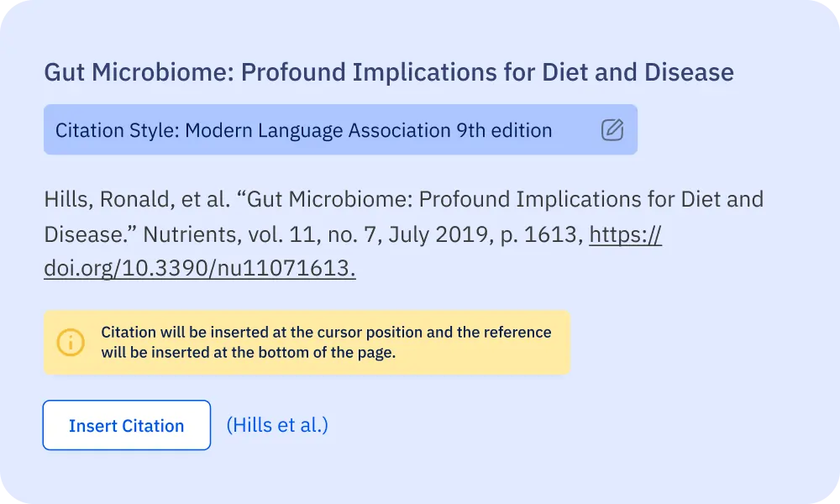Click the author name "Hills, Ronald"

(93, 200)
